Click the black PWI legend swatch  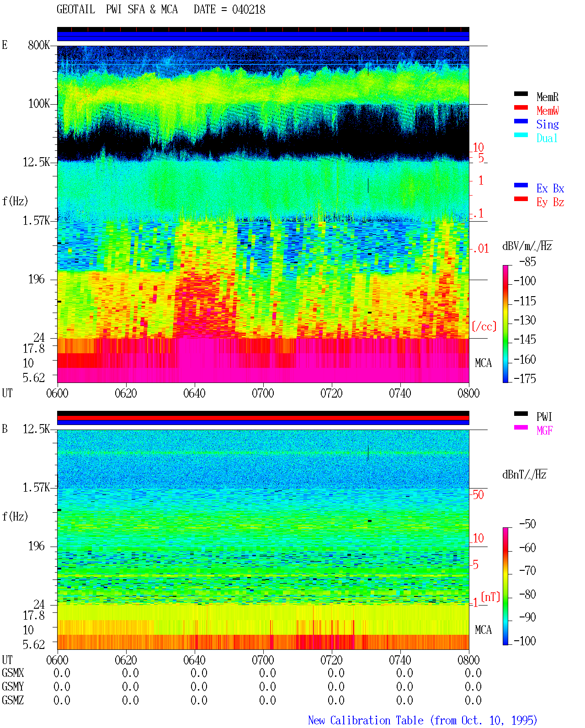pyautogui.click(x=521, y=414)
